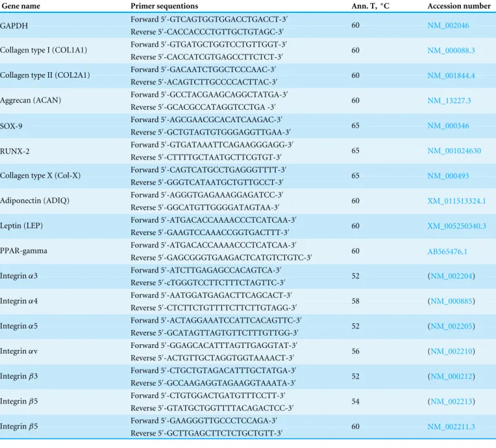Click reverse primer GCCAAGAGGTAGAAGGTAAATA
Viewport: 496px width, 448px height.
click(x=213, y=383)
